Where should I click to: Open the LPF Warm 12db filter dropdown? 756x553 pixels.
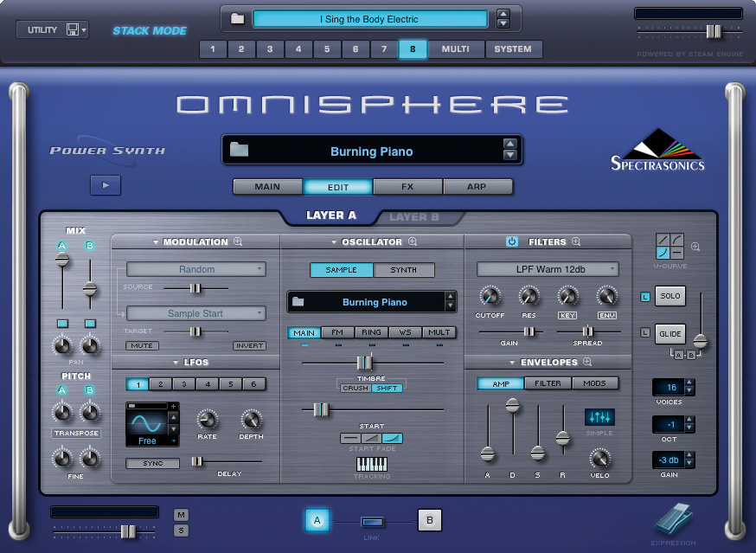pyautogui.click(x=548, y=269)
